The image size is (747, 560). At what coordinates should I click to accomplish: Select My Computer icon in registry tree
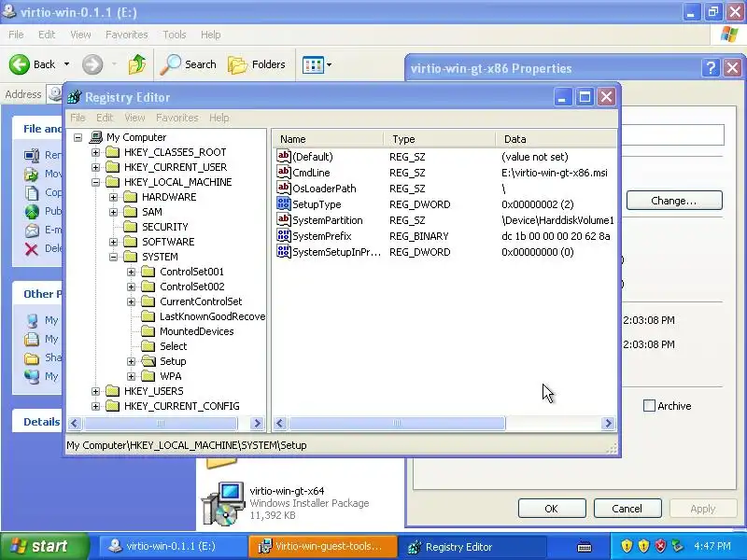coord(96,137)
